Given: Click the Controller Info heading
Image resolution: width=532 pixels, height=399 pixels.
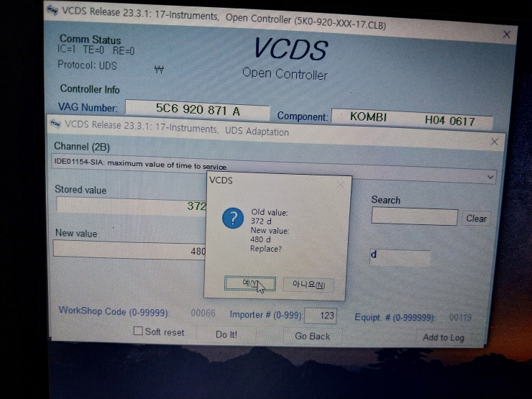Looking at the screenshot, I should [x=90, y=89].
